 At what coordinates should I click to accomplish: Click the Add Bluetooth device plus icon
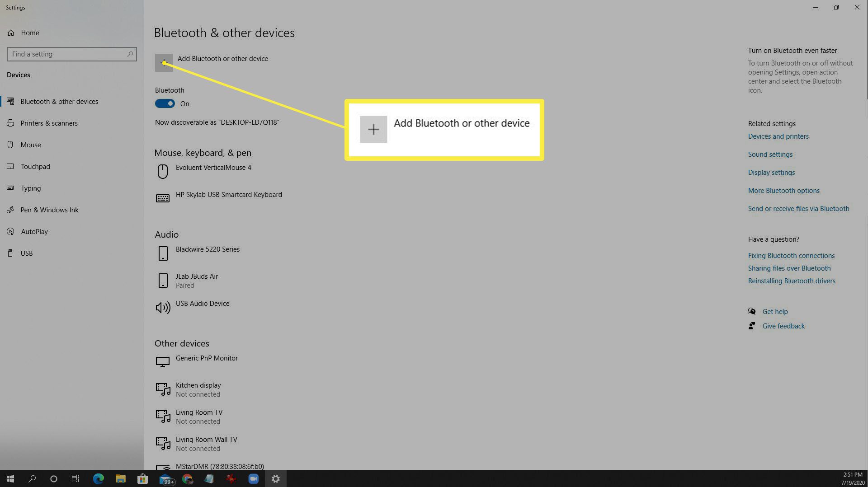(164, 63)
